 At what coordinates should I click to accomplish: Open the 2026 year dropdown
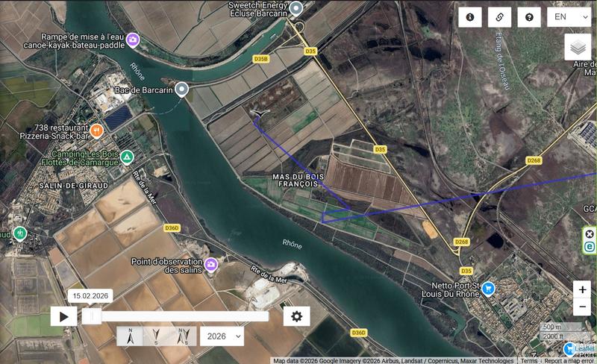(222, 336)
